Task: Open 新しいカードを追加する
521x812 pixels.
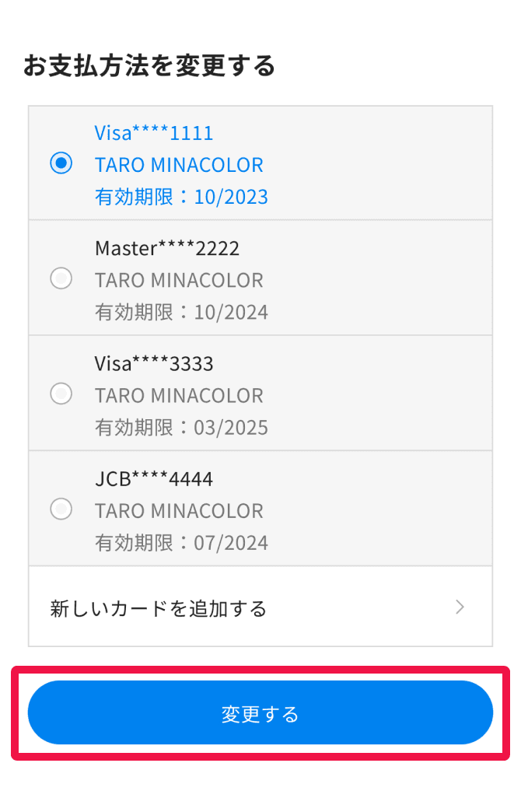Action: click(159, 608)
